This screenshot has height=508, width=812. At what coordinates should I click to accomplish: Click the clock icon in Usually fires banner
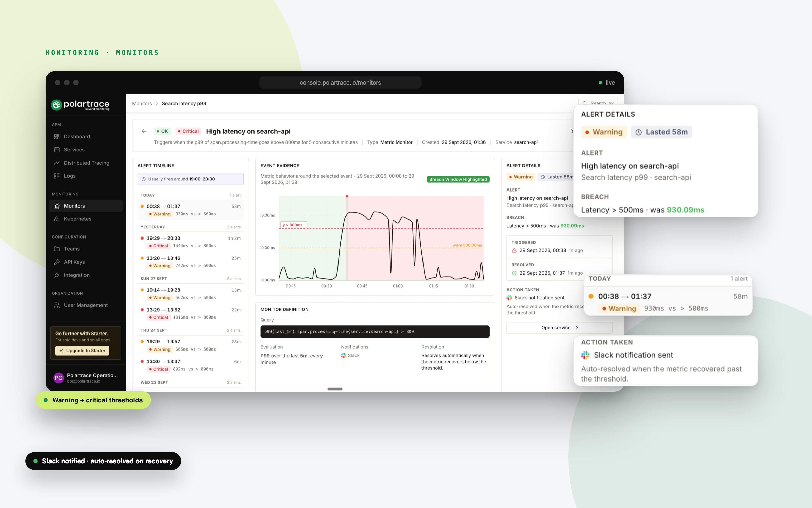pos(144,179)
